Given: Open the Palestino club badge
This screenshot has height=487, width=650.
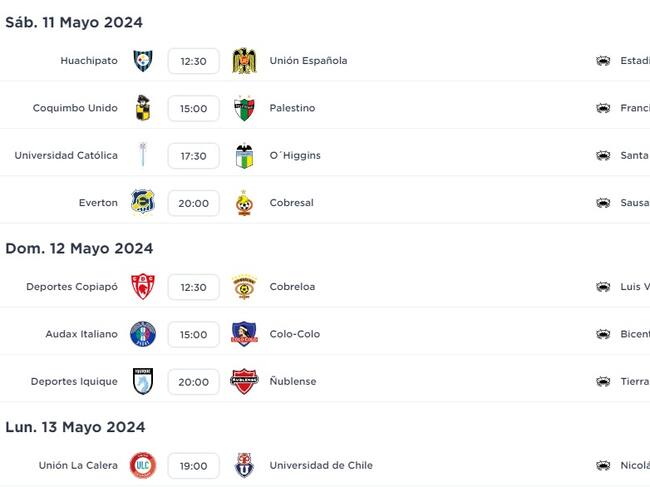Looking at the screenshot, I should [x=244, y=108].
